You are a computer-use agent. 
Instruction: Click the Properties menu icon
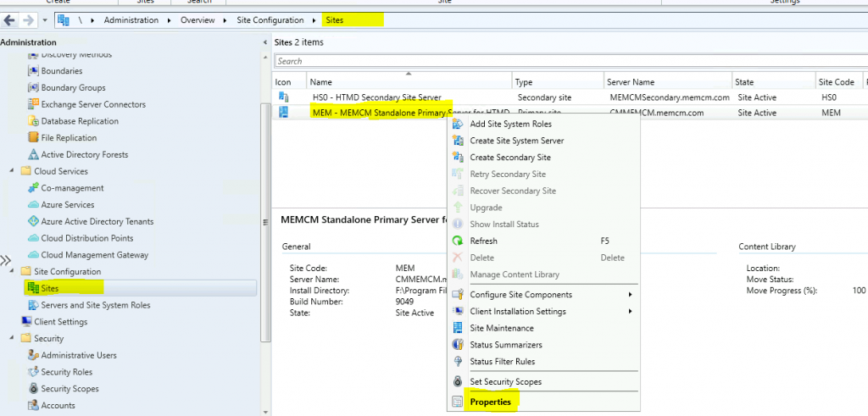457,402
